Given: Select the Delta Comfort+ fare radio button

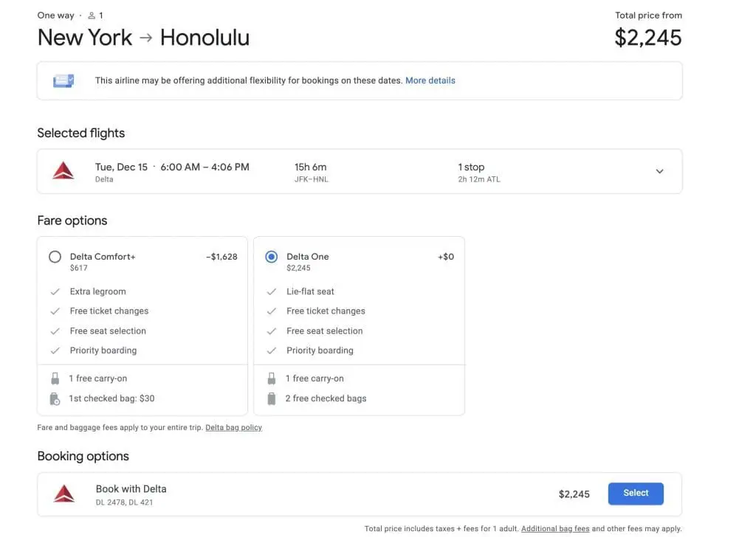Looking at the screenshot, I should [x=55, y=257].
